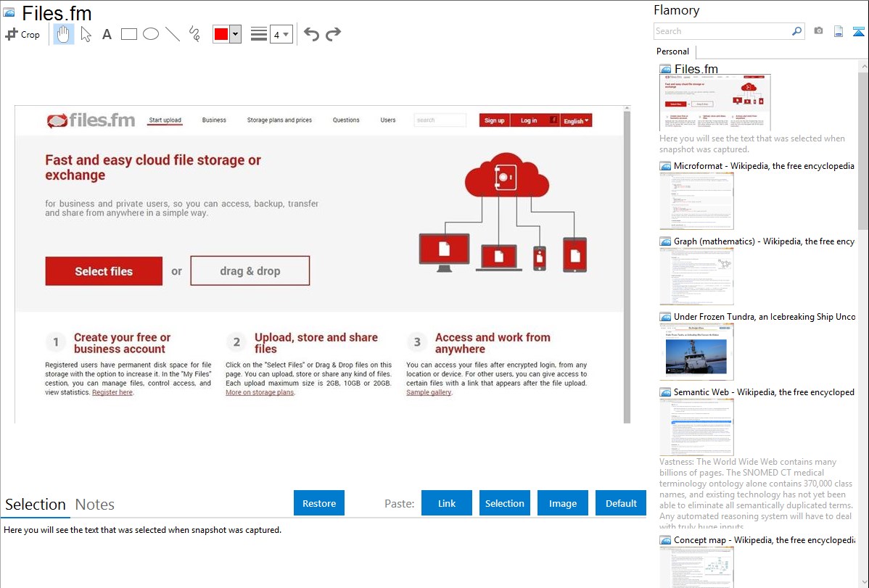Click the drag & drop box

coord(250,271)
